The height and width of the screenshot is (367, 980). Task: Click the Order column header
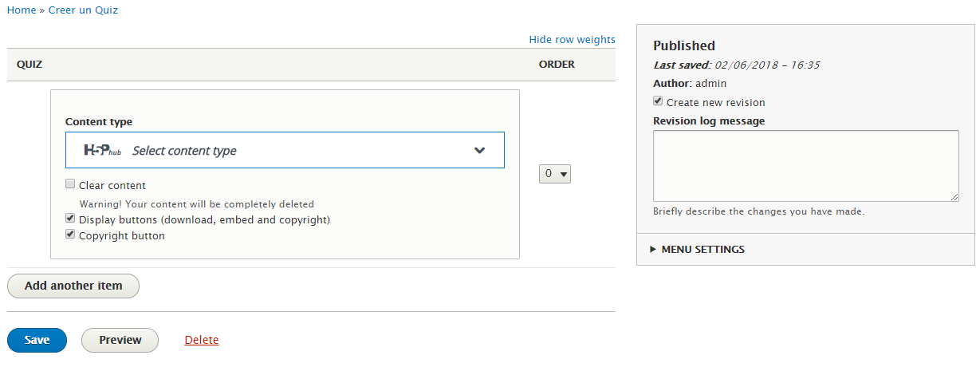pyautogui.click(x=557, y=64)
